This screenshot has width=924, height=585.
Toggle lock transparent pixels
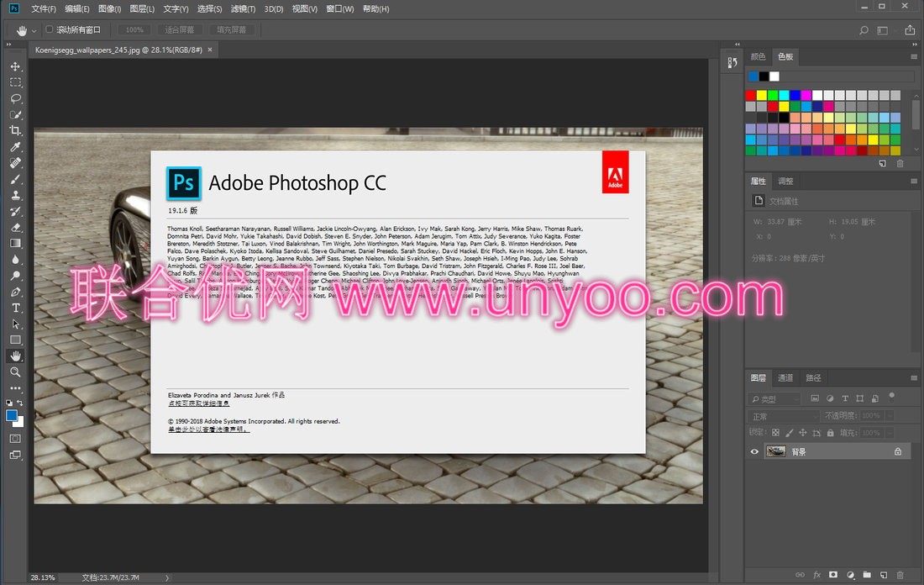click(x=775, y=433)
